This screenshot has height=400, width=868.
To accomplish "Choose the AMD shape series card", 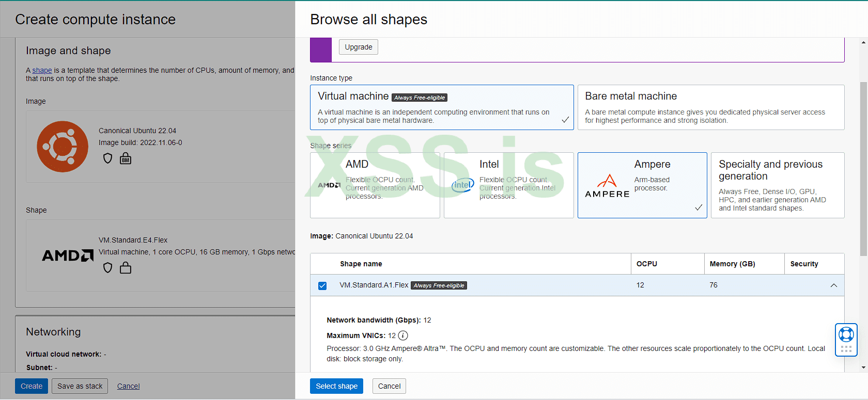I will [x=375, y=185].
